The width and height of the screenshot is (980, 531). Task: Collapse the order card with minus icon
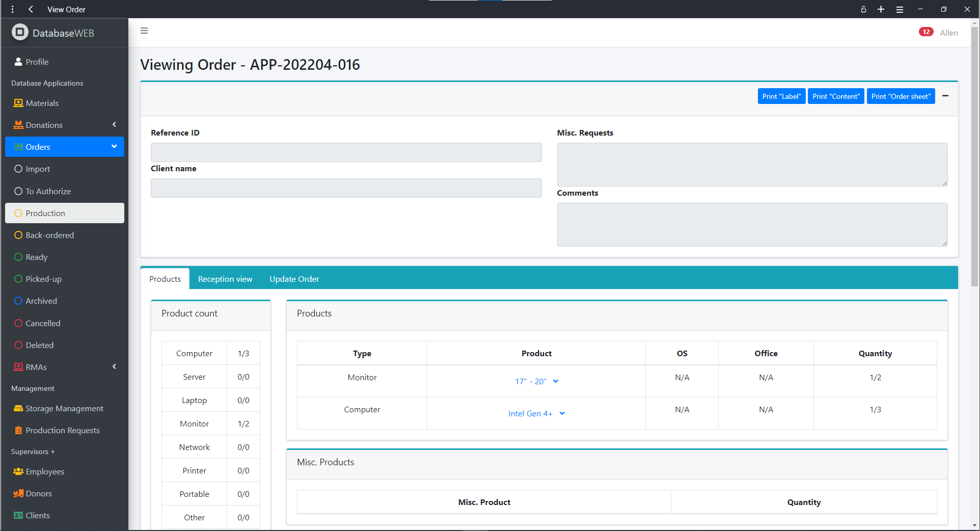(945, 96)
